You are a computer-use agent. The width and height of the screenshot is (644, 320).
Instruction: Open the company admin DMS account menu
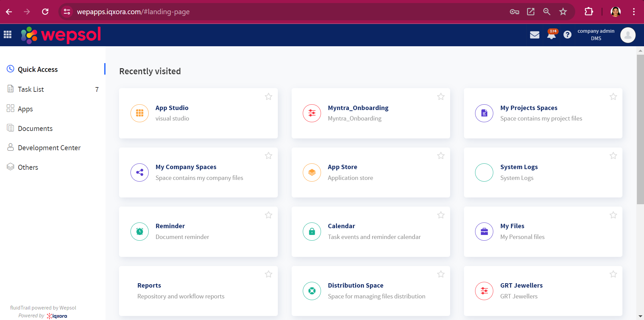pyautogui.click(x=595, y=35)
